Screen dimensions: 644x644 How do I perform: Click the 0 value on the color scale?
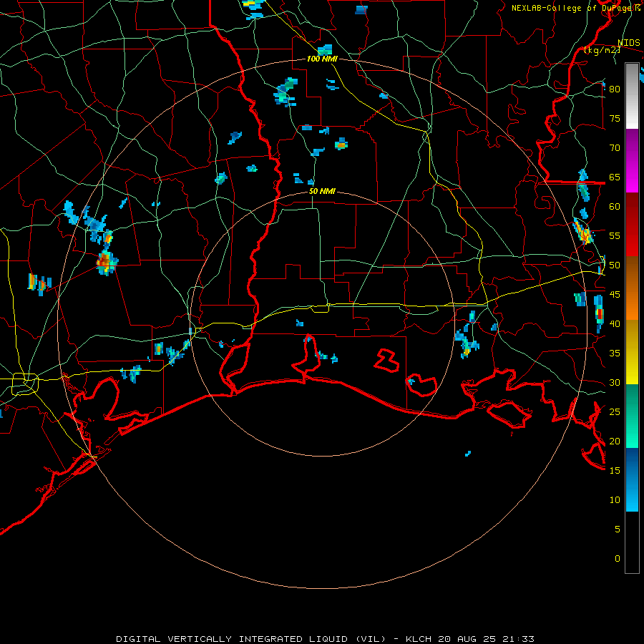tap(618, 559)
